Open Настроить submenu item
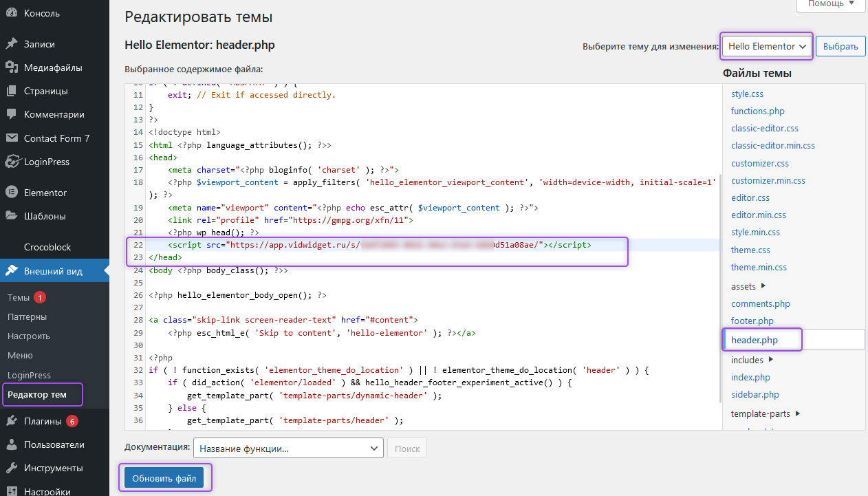868x496 pixels. coord(29,336)
